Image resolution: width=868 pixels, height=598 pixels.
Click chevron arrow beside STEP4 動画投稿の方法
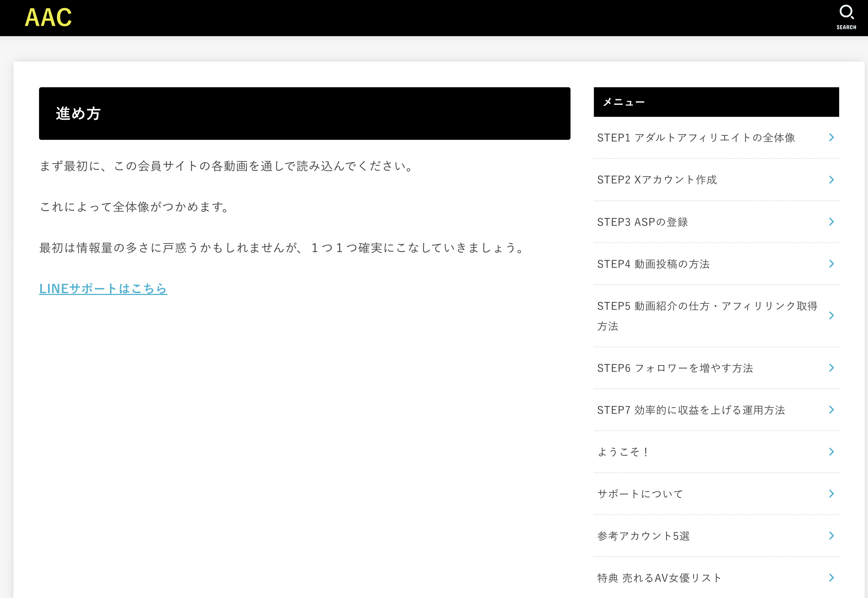[831, 264]
